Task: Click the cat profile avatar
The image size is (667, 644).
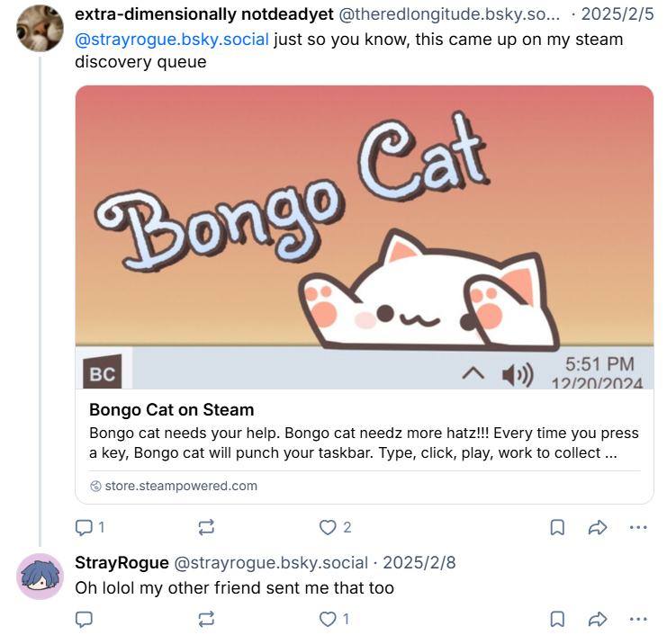Action: pyautogui.click(x=41, y=28)
